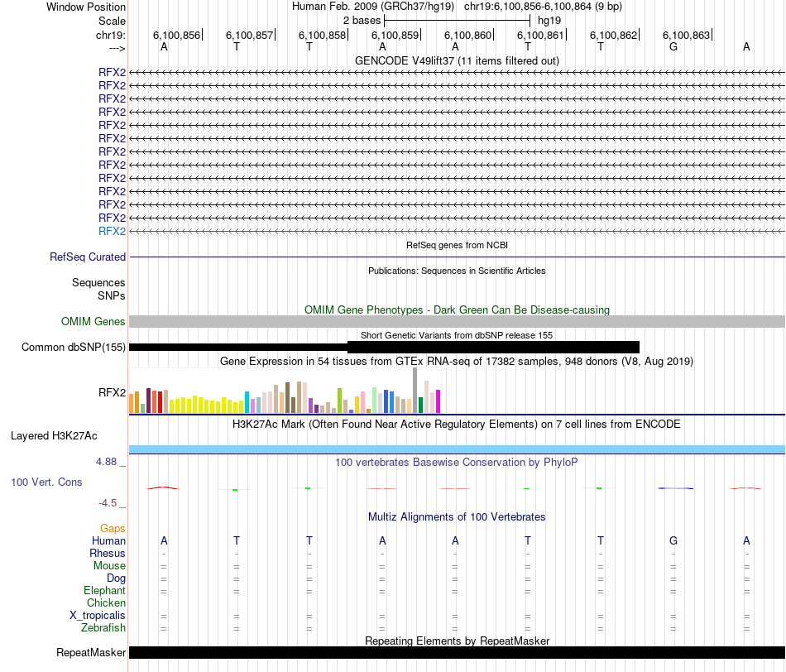Click the "Rhesus" alignment row label

click(108, 553)
